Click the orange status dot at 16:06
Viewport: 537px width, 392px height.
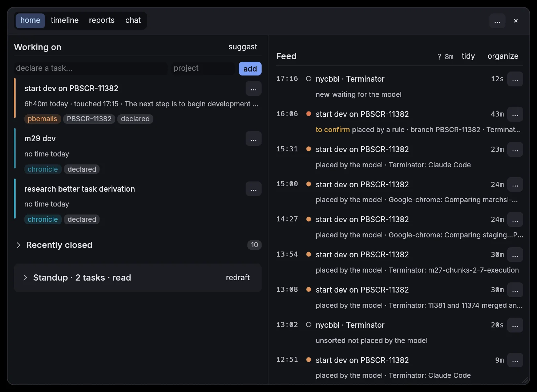[308, 114]
